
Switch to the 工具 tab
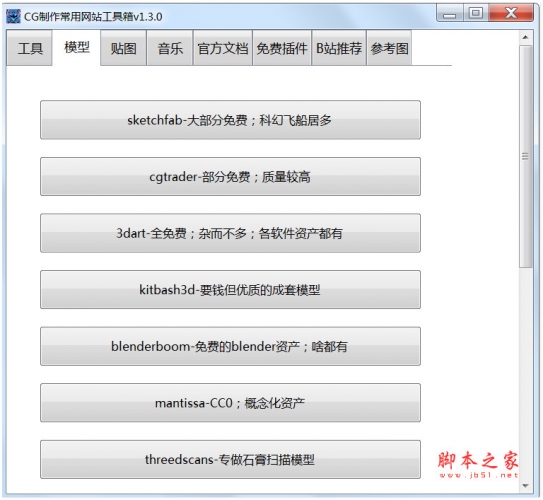click(29, 48)
